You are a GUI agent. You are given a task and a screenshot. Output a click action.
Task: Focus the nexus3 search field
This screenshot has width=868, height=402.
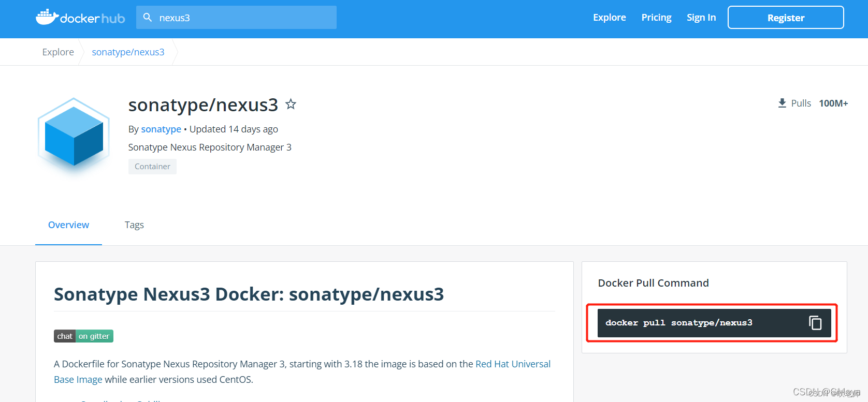[x=236, y=18]
